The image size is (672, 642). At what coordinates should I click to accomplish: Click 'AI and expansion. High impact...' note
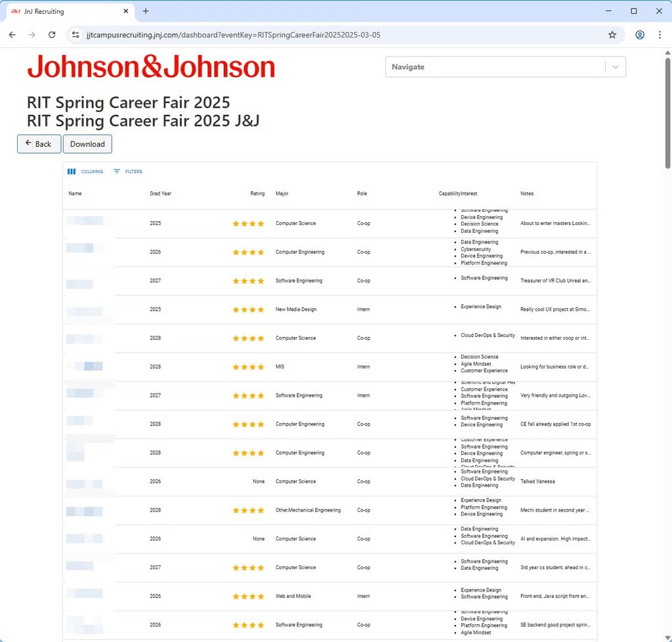[555, 539]
